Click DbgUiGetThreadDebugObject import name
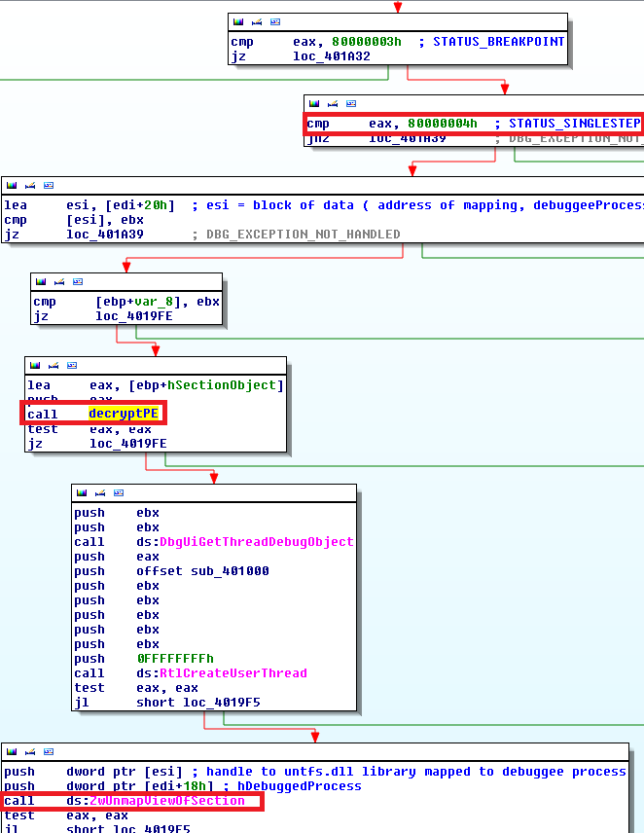Image resolution: width=644 pixels, height=833 pixels. [257, 542]
